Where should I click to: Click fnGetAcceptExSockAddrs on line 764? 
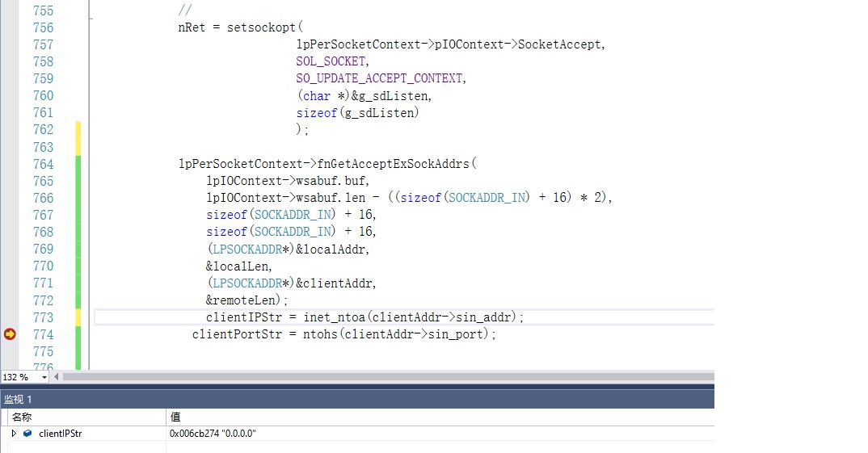click(x=393, y=164)
